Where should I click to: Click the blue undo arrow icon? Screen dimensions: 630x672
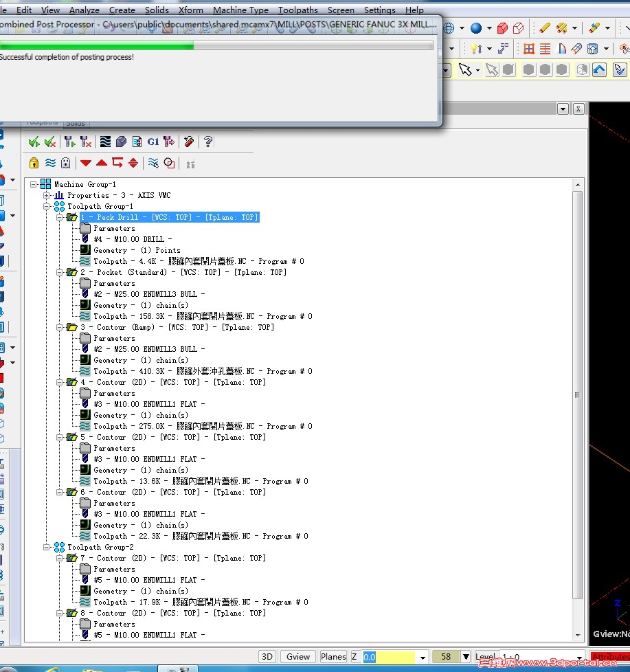tap(600, 69)
